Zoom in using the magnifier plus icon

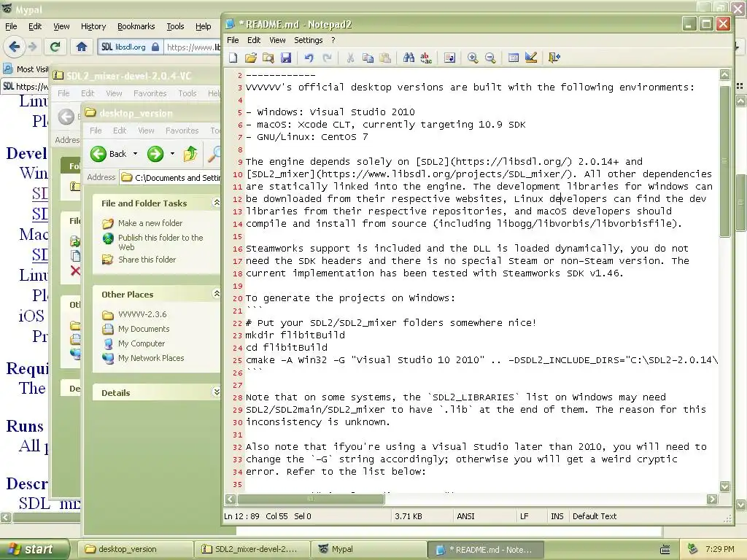[x=473, y=58]
